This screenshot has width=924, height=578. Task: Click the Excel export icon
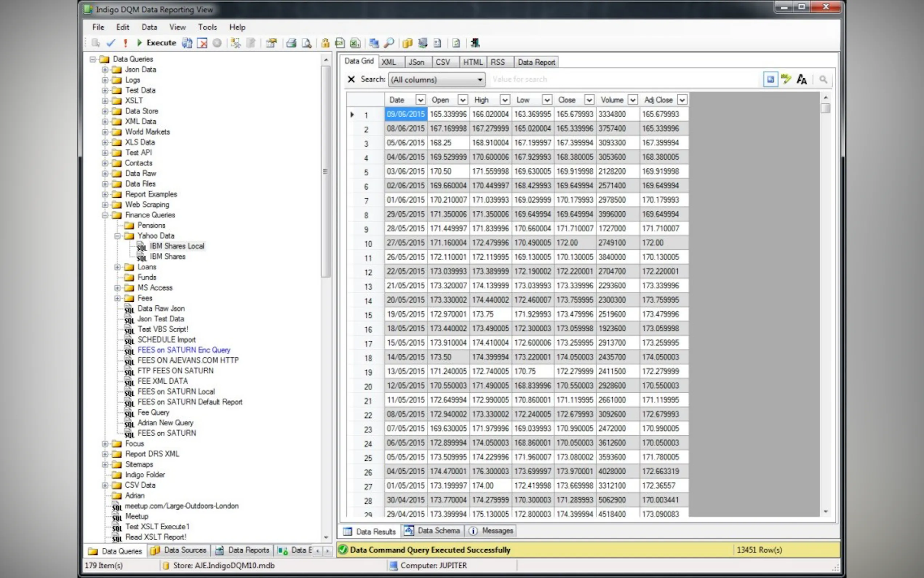355,43
